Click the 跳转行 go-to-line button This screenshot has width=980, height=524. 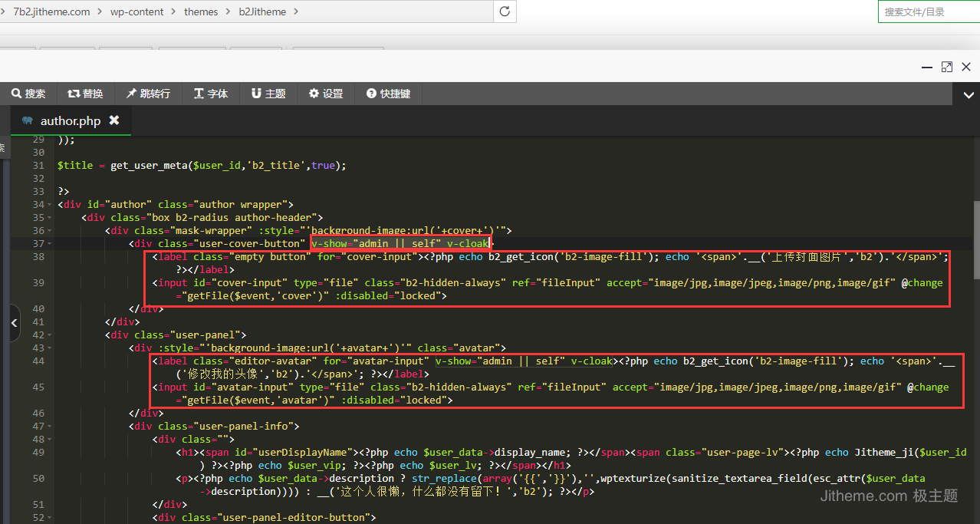149,94
